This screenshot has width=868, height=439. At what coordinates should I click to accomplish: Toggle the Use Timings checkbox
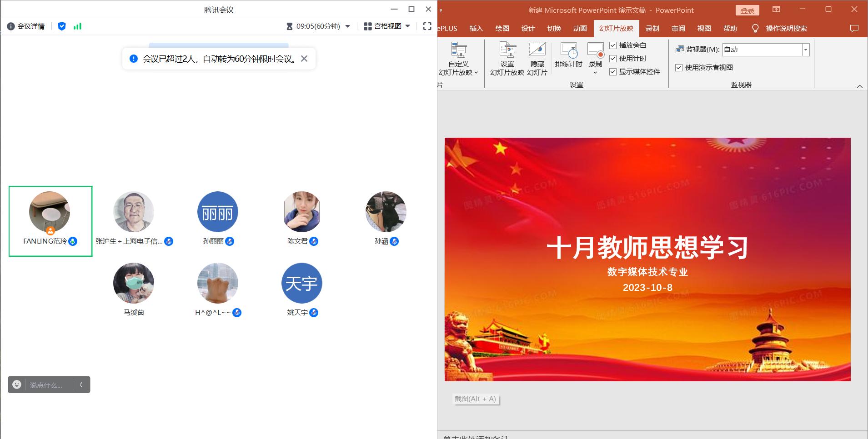click(613, 59)
